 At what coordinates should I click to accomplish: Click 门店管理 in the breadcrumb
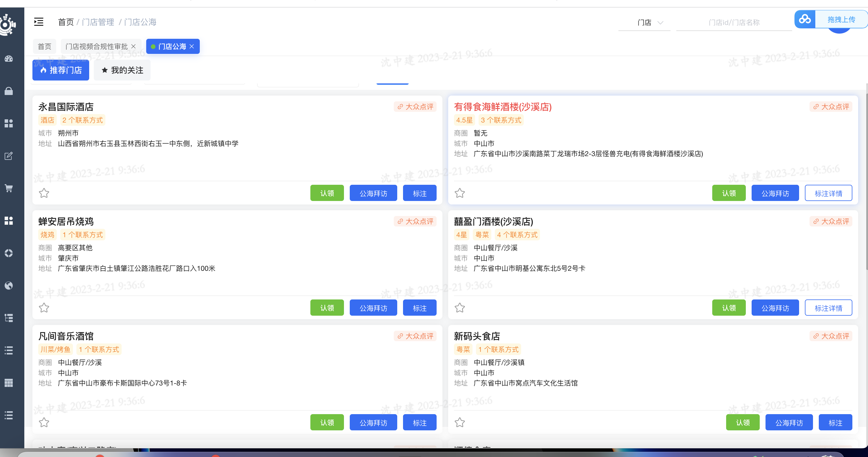[98, 22]
